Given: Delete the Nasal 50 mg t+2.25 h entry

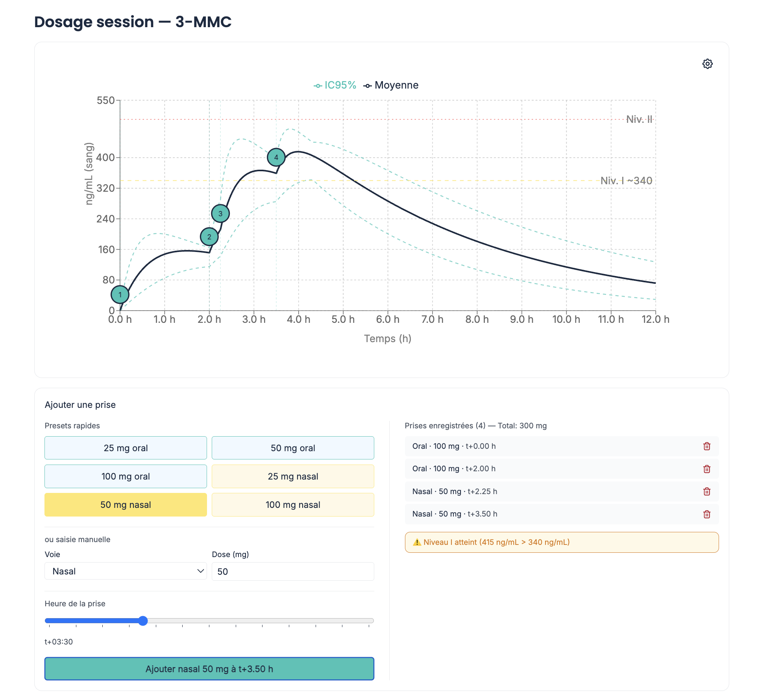Looking at the screenshot, I should pos(706,491).
